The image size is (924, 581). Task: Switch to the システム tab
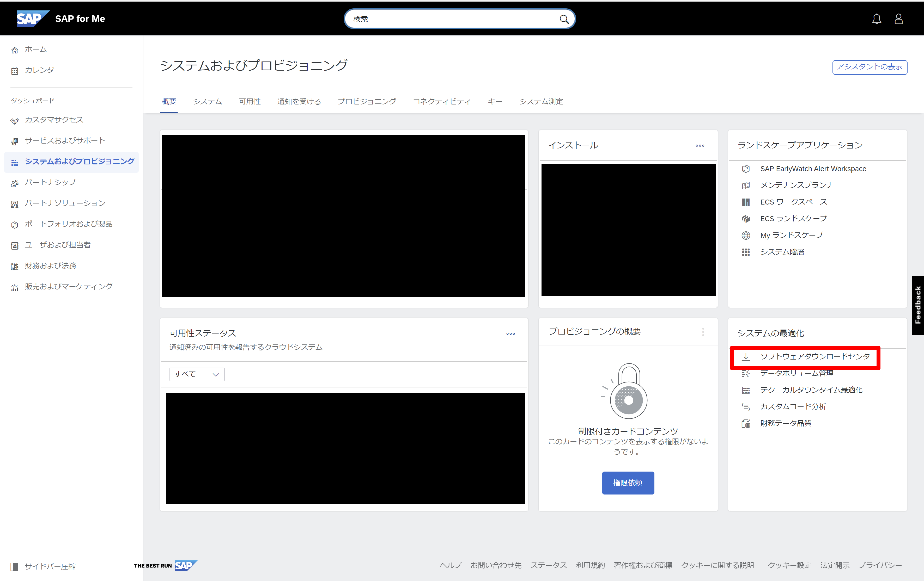tap(207, 101)
